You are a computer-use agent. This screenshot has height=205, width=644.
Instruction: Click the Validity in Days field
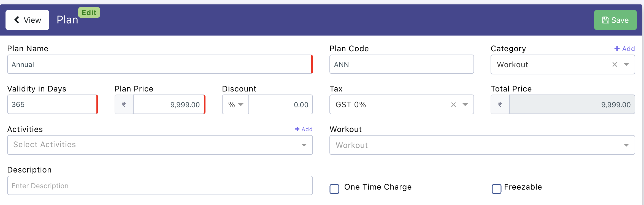point(52,104)
